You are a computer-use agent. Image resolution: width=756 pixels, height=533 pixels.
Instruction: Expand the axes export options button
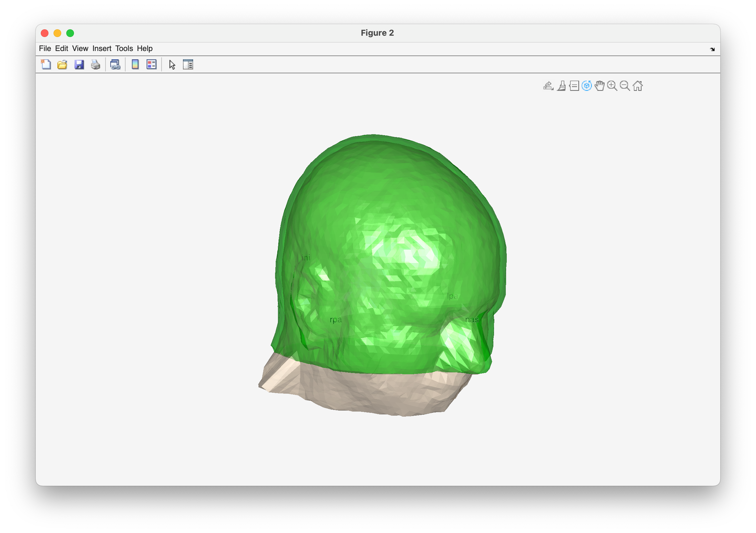pyautogui.click(x=548, y=86)
